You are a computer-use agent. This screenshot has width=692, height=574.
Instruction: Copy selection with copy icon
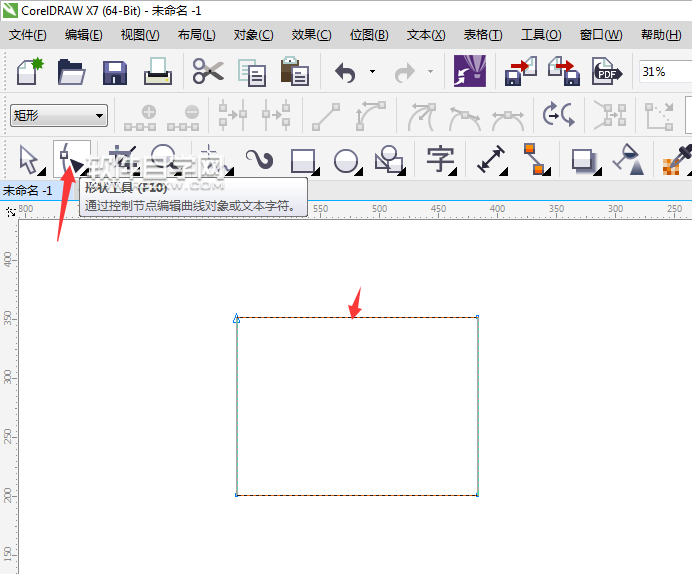(252, 73)
